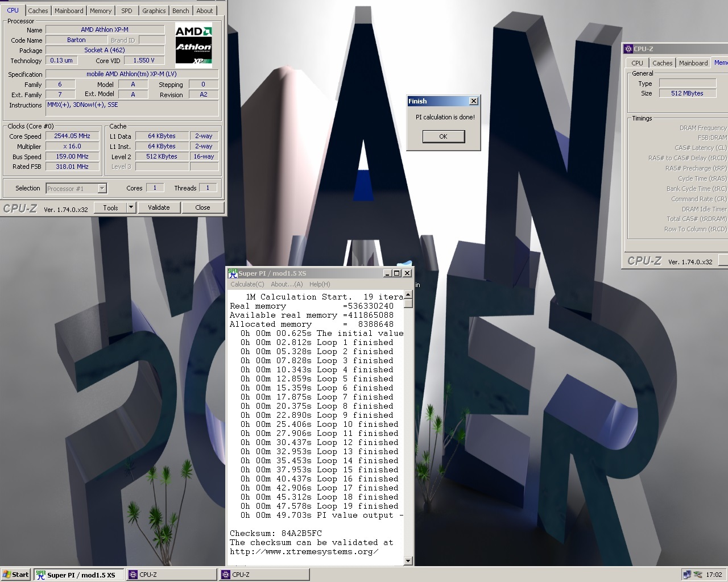Select the Super PI / mod1.5 XS taskbar item
This screenshot has width=728, height=582.
pos(78,575)
